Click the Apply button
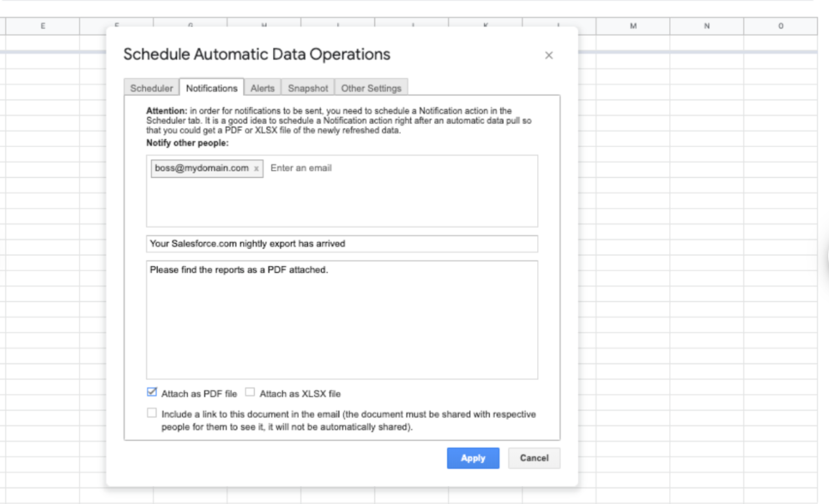The height and width of the screenshot is (504, 829). point(473,458)
